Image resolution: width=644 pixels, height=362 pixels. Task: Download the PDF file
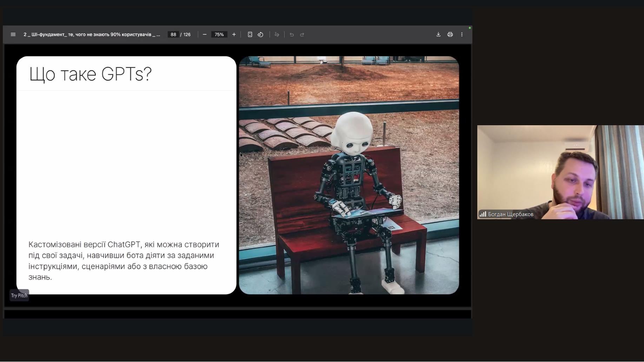pyautogui.click(x=438, y=34)
